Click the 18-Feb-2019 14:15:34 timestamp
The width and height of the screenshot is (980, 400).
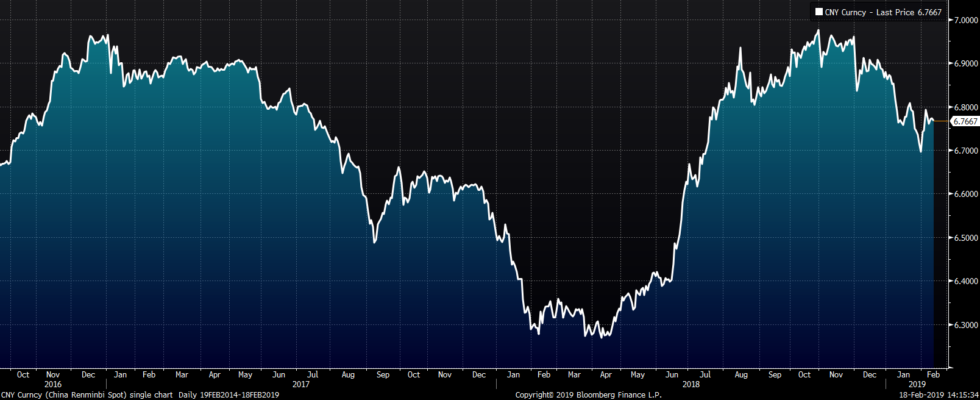(939, 395)
